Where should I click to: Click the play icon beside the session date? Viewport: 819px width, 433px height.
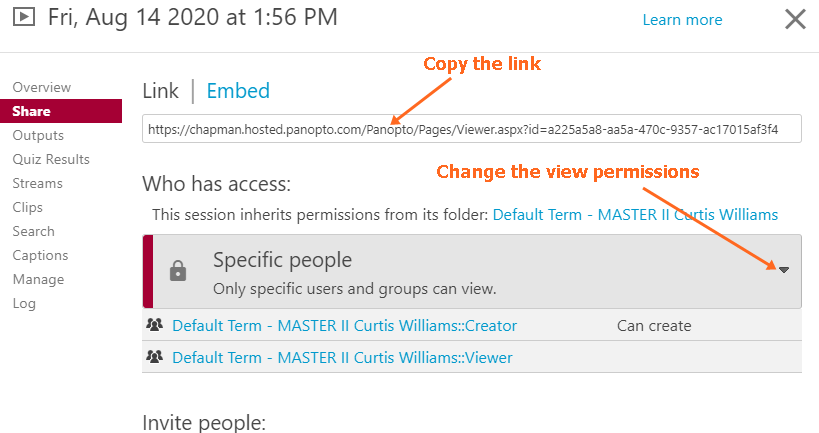[26, 17]
